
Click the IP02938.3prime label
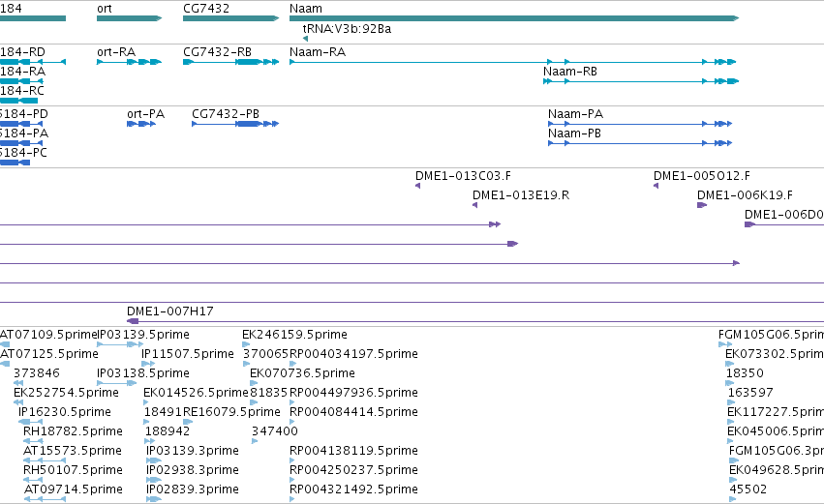(193, 470)
